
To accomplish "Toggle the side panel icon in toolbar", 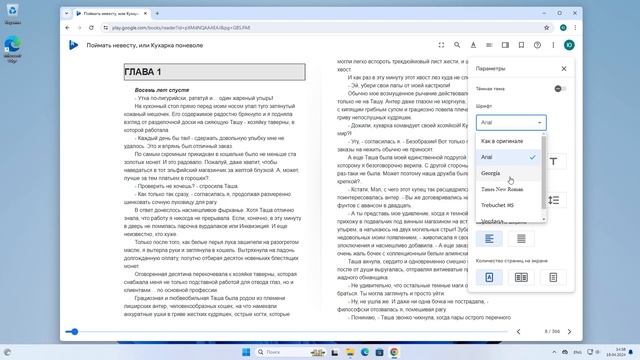I will click(505, 45).
